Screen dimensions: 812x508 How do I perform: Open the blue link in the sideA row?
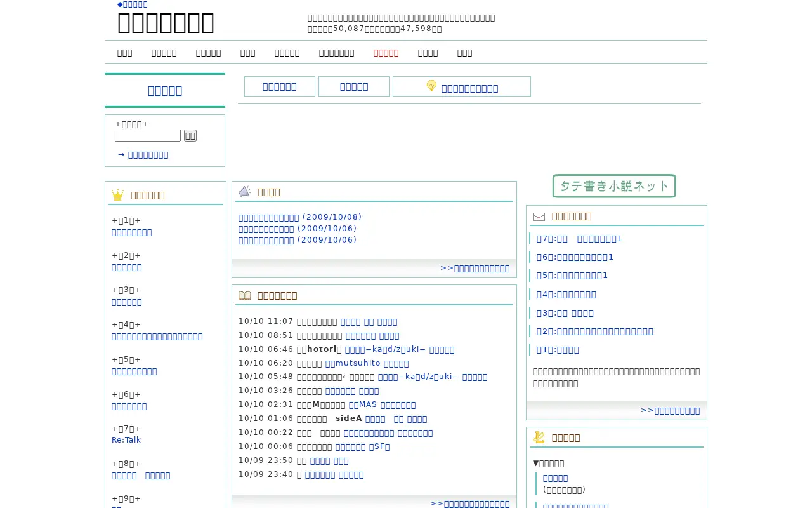pos(396,418)
